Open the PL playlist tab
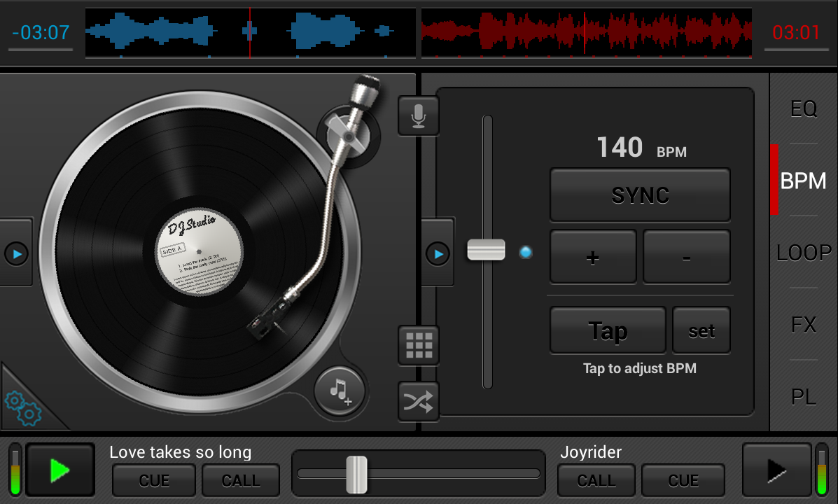Image resolution: width=838 pixels, height=504 pixels. click(804, 397)
